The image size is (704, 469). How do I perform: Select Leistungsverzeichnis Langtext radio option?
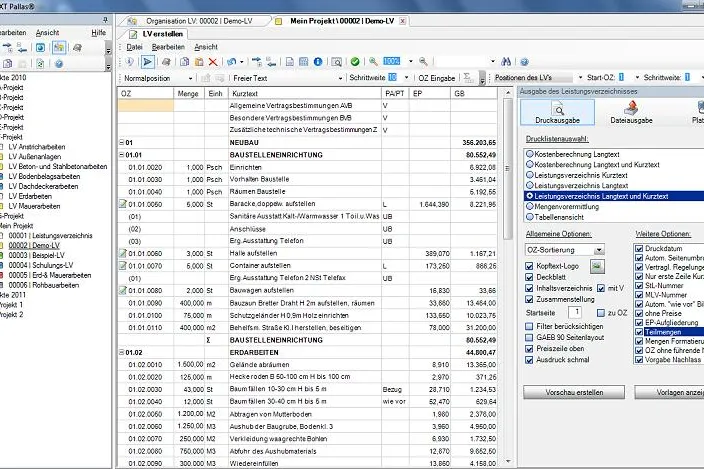click(x=530, y=185)
